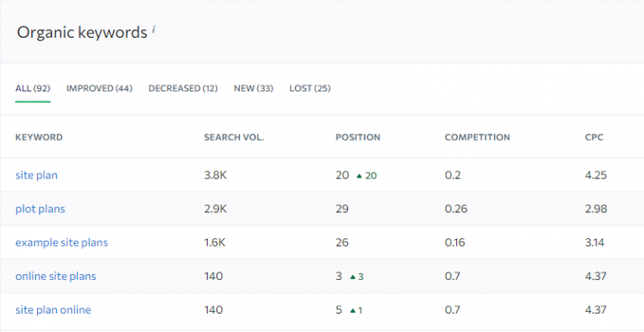This screenshot has height=332, width=644.
Task: Follow the 'example site plans' link
Action: pyautogui.click(x=61, y=243)
